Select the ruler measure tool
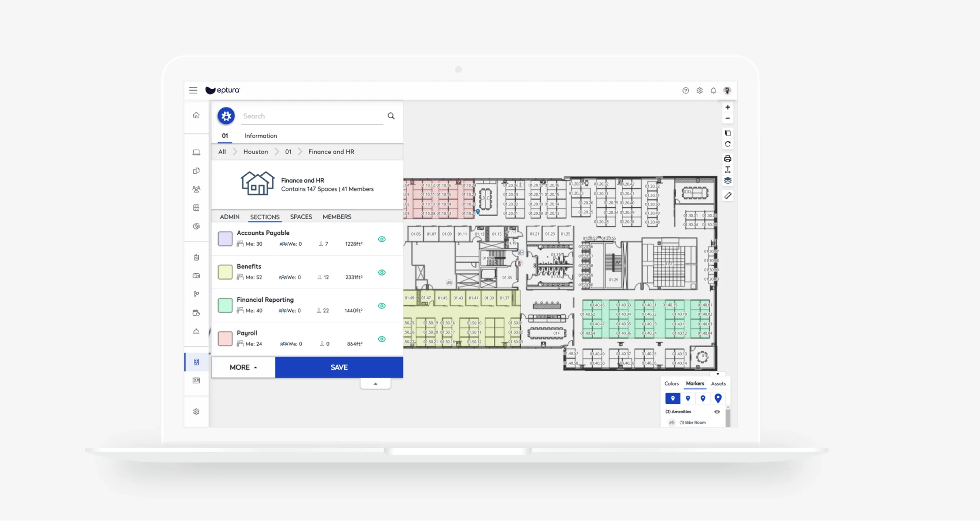The width and height of the screenshot is (980, 522). tap(727, 196)
